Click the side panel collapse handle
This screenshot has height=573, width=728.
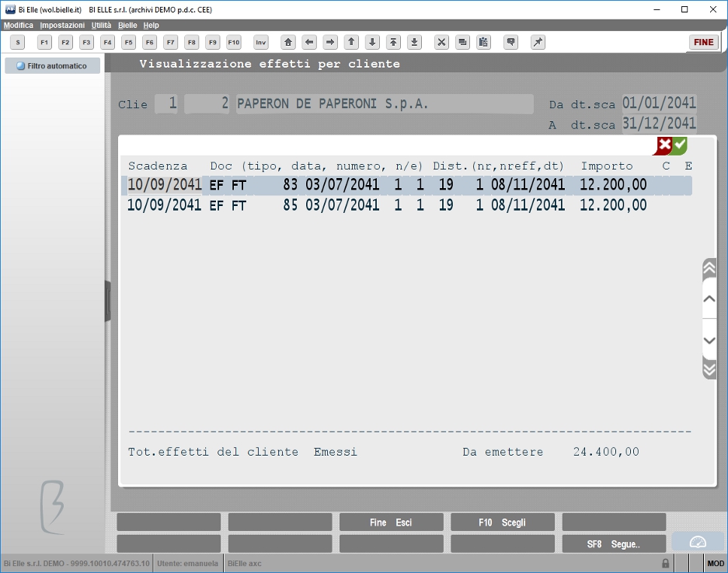point(108,301)
